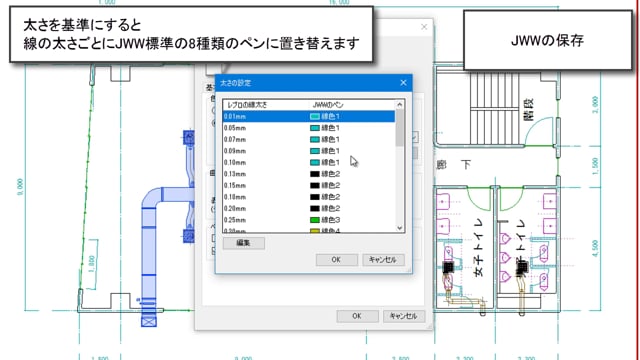Select the 0.01mm line thickness row
Screen dimensions: 640x360
tap(309, 116)
